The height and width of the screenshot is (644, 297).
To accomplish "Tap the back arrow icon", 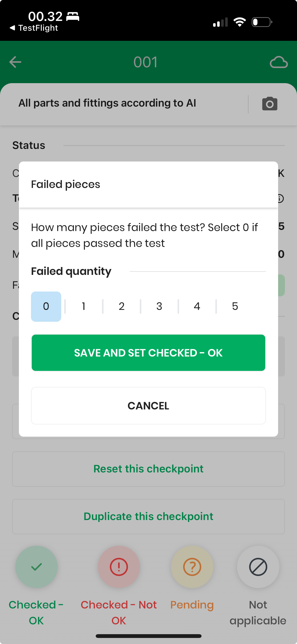I will pyautogui.click(x=15, y=62).
